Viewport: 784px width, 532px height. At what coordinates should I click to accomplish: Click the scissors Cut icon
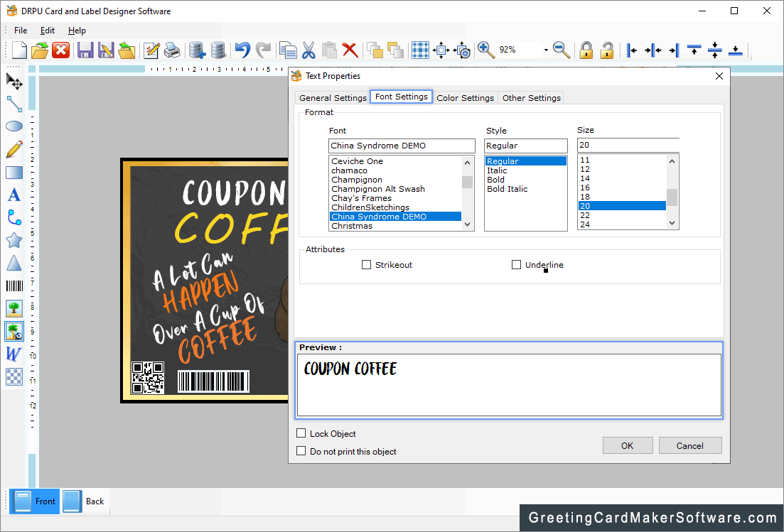coord(308,50)
